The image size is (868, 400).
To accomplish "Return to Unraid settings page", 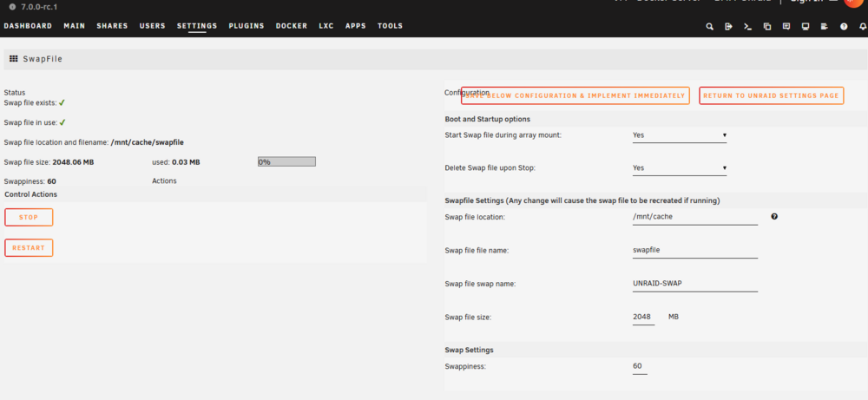I will pyautogui.click(x=771, y=95).
